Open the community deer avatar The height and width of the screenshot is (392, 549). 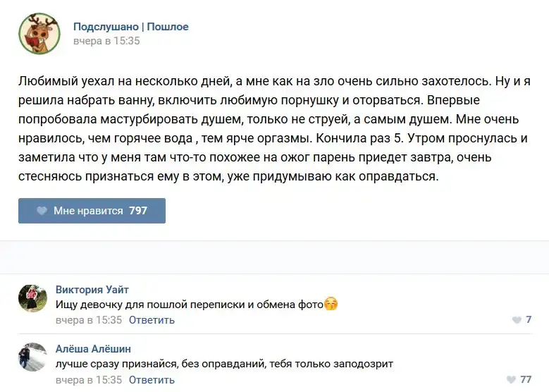[39, 33]
